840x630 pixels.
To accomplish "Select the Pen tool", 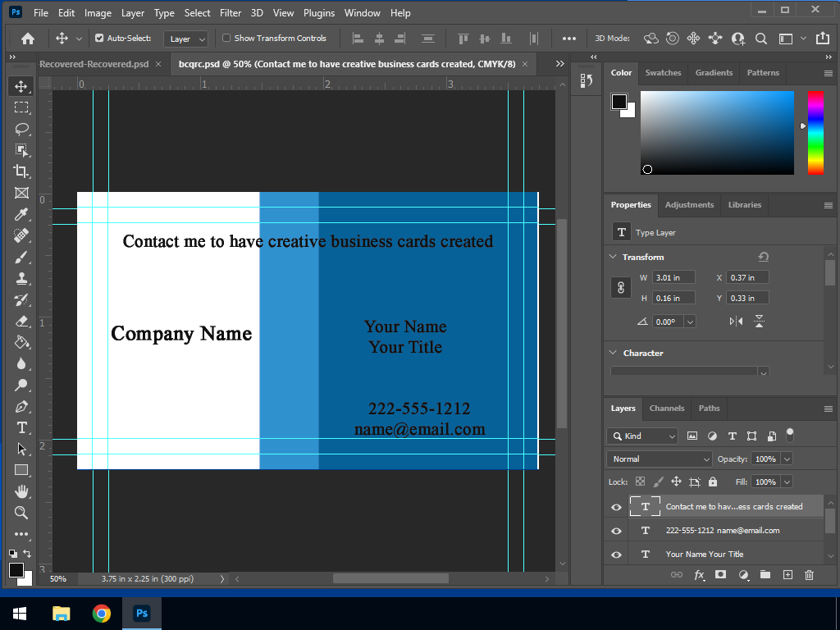I will point(21,406).
